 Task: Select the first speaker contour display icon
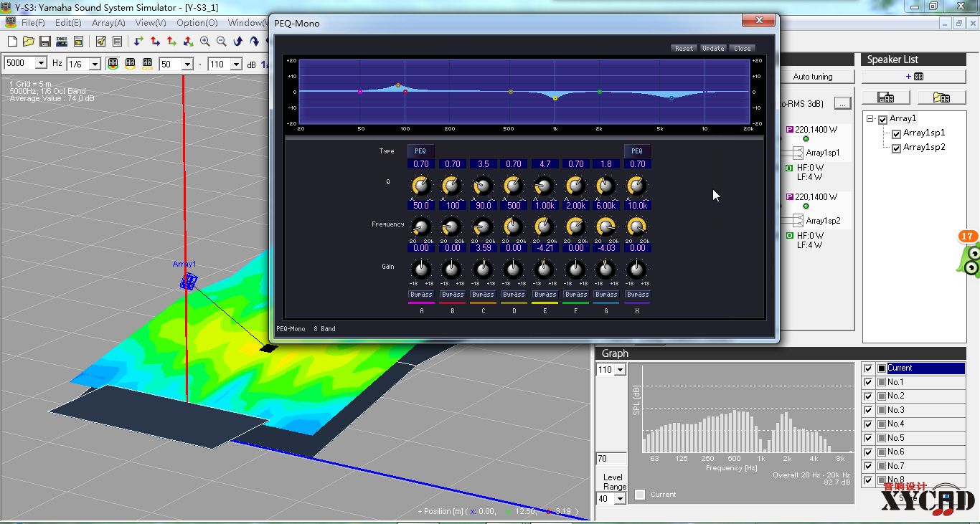[x=113, y=64]
